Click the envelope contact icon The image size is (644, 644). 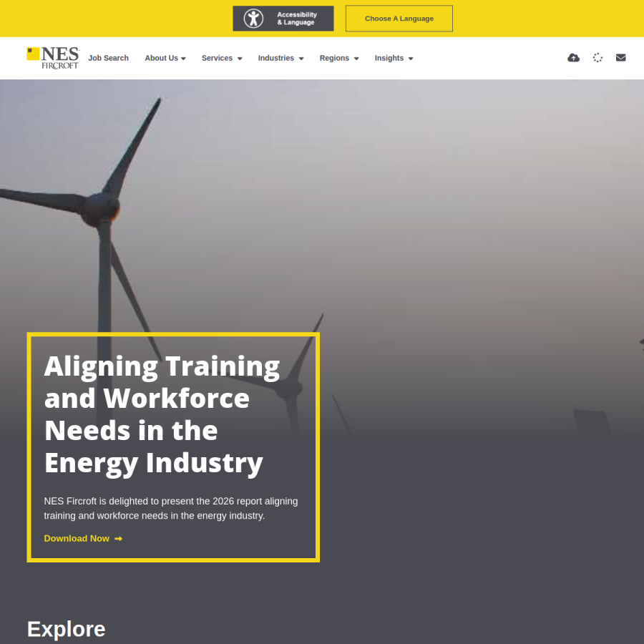coord(621,57)
